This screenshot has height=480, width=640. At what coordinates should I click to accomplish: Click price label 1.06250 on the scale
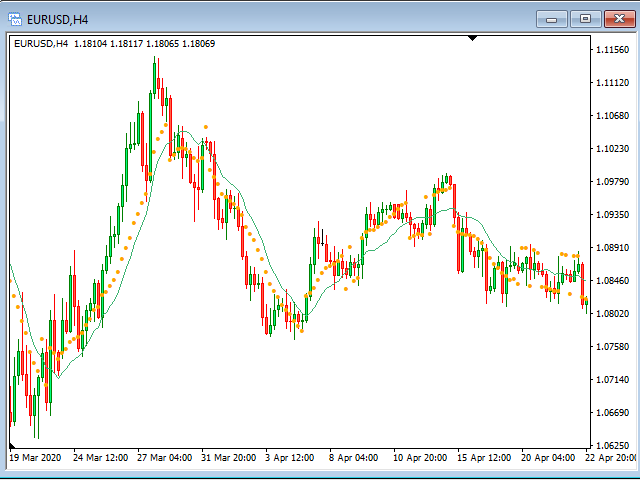pos(613,445)
